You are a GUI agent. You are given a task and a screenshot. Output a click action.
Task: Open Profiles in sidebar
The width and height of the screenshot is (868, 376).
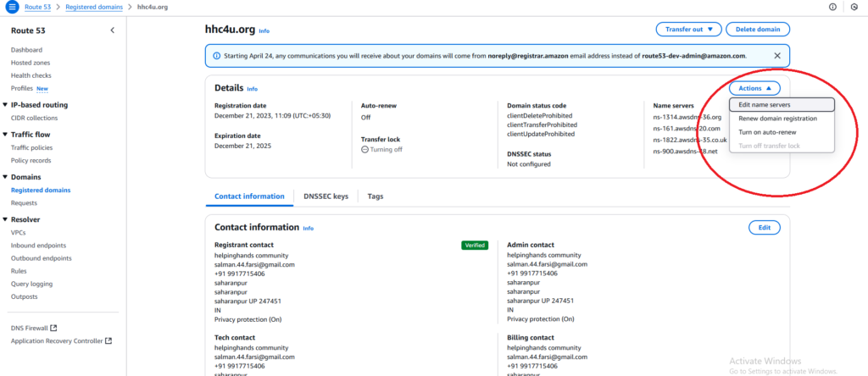[22, 88]
